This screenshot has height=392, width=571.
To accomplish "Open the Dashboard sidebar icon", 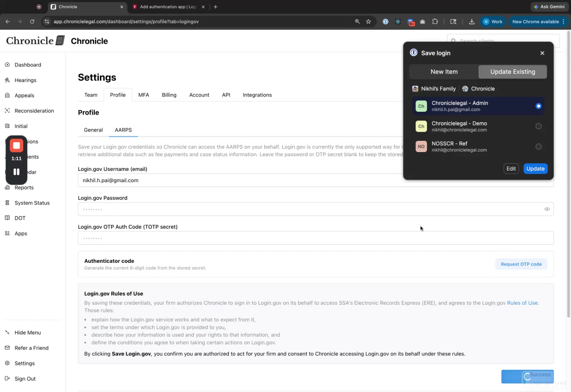I will [7, 65].
